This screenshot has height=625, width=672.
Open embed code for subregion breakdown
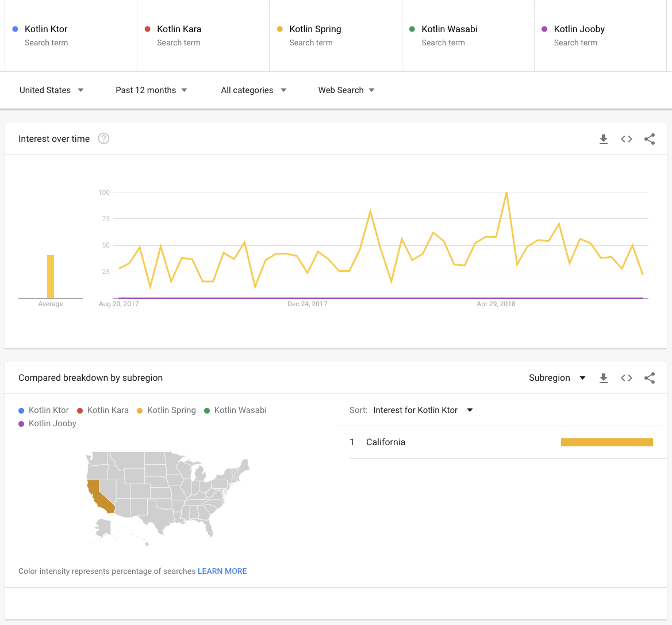[627, 378]
